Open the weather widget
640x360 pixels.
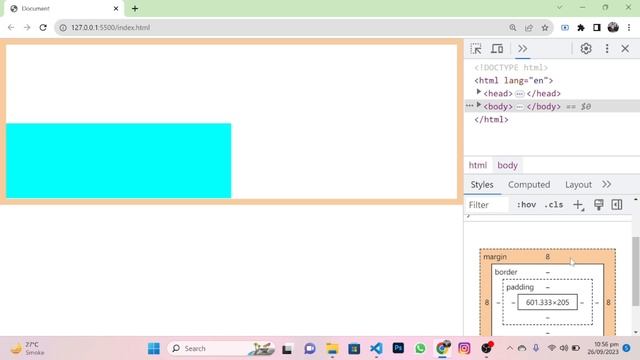coord(27,348)
